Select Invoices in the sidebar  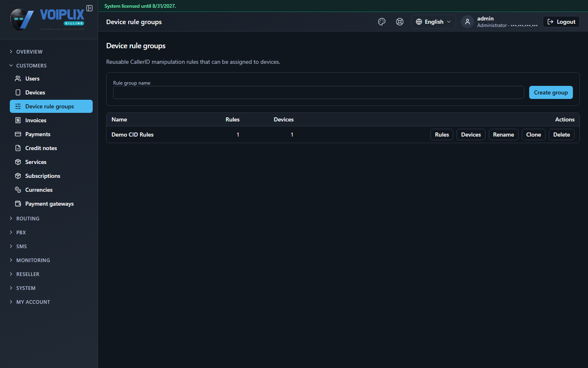point(51,120)
